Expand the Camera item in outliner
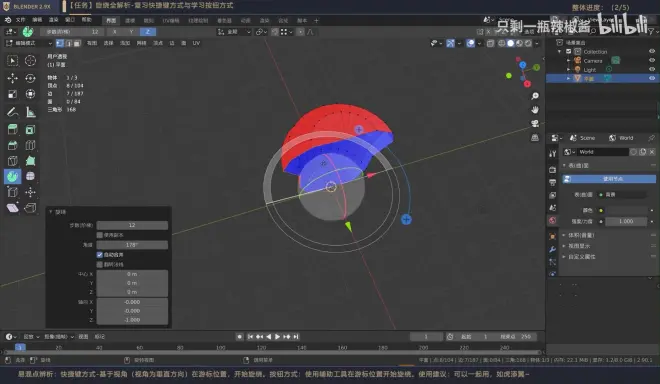 pyautogui.click(x=568, y=61)
